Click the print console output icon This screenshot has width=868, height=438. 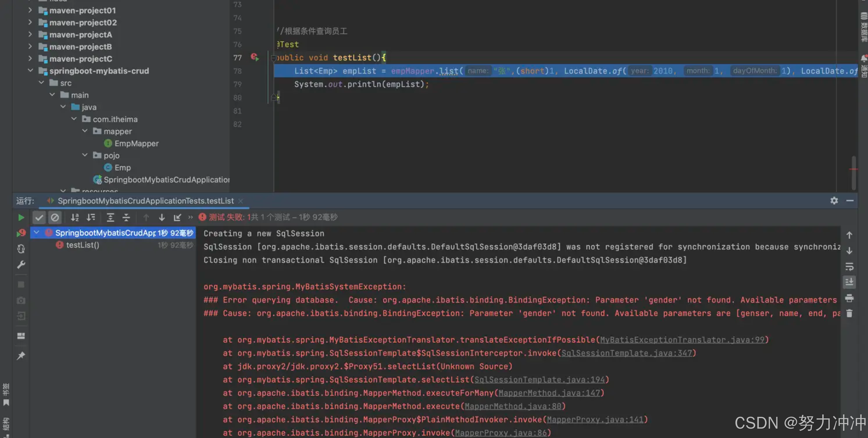[x=849, y=298]
